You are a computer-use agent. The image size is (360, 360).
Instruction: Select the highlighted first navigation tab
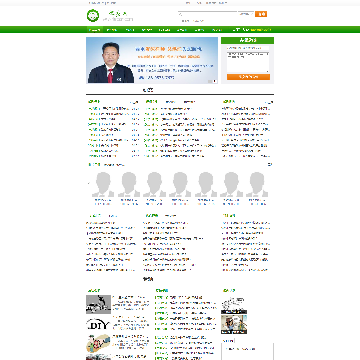tap(95, 30)
